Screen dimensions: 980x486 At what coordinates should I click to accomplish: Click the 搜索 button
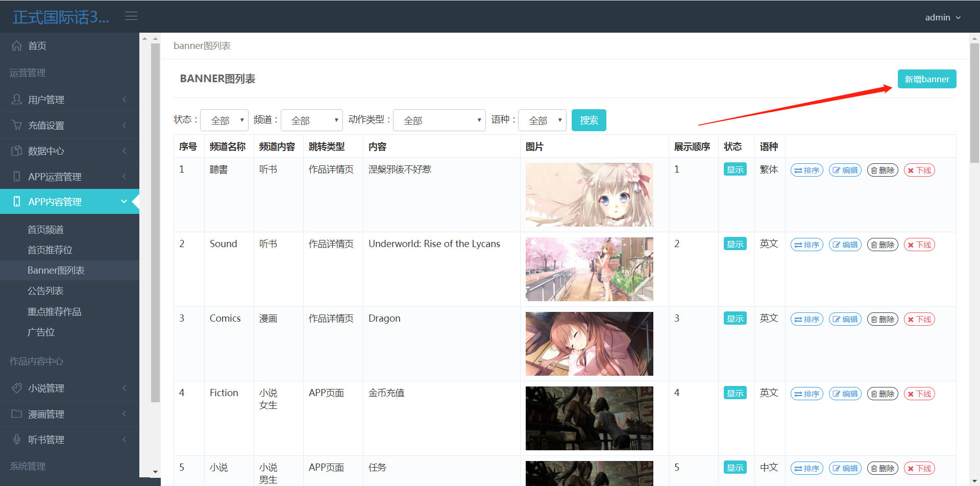pos(589,120)
